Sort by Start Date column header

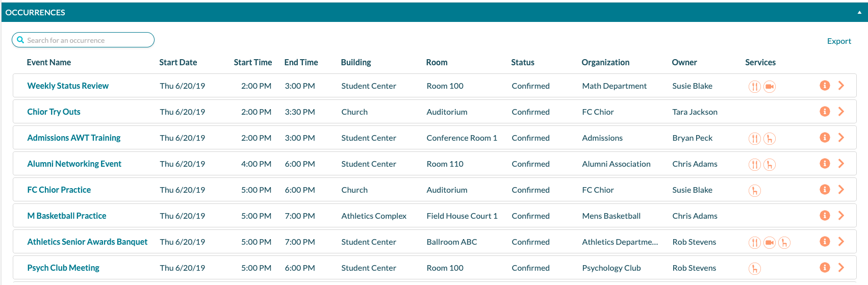tap(178, 62)
